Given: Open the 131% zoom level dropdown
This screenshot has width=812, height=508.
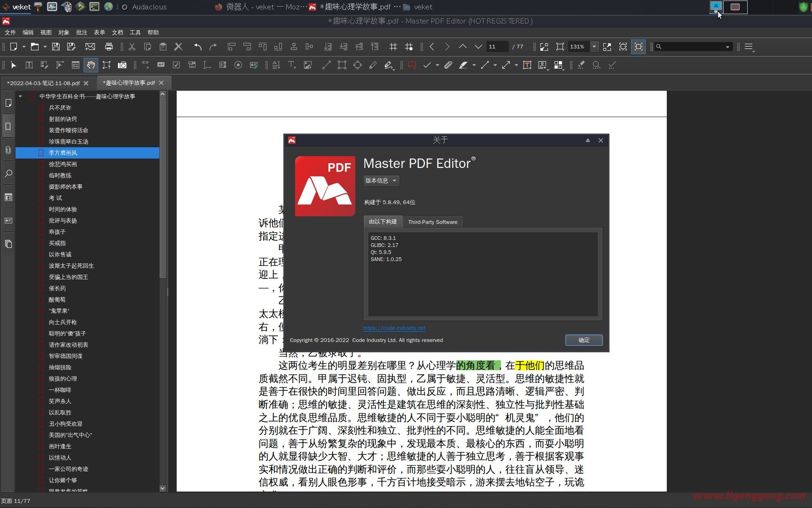Looking at the screenshot, I should (594, 47).
